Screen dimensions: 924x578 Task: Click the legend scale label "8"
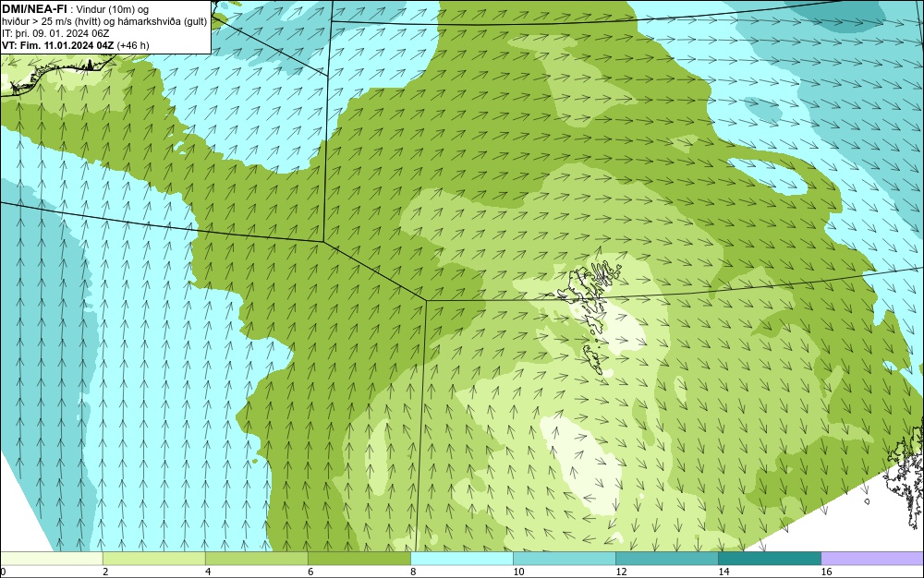[413, 572]
